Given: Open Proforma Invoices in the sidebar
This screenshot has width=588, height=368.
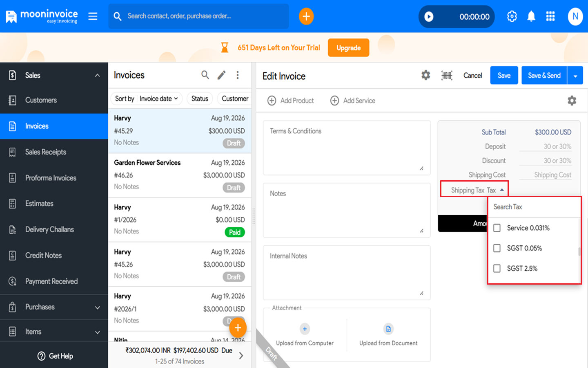Looking at the screenshot, I should tap(54, 178).
